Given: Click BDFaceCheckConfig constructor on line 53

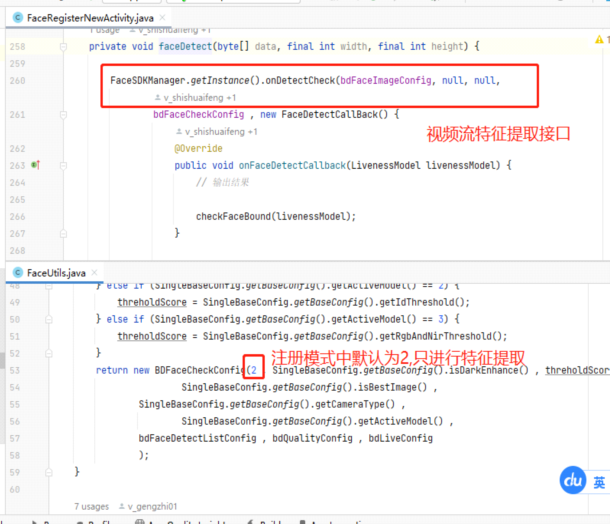Looking at the screenshot, I should click(x=200, y=371).
